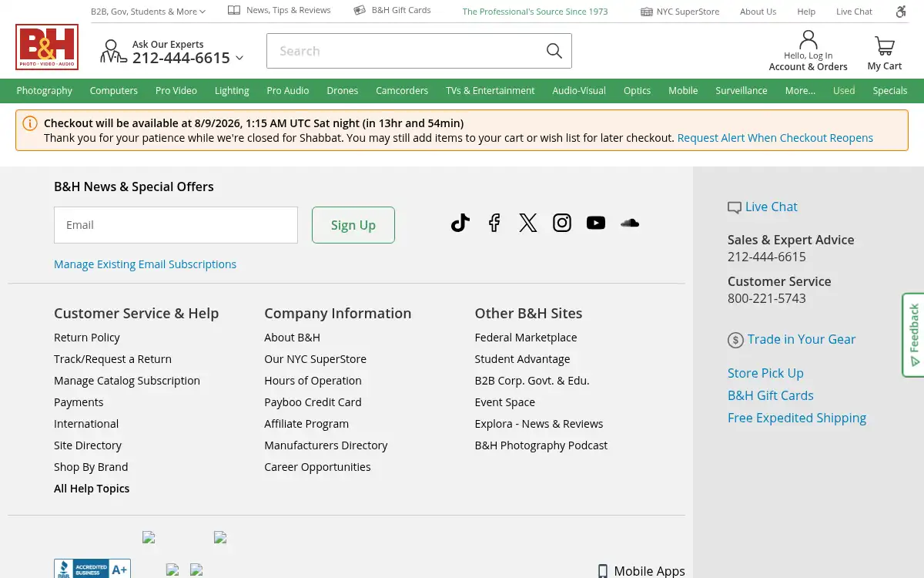Image resolution: width=924 pixels, height=578 pixels.
Task: Visit B&H on X
Action: 528,223
